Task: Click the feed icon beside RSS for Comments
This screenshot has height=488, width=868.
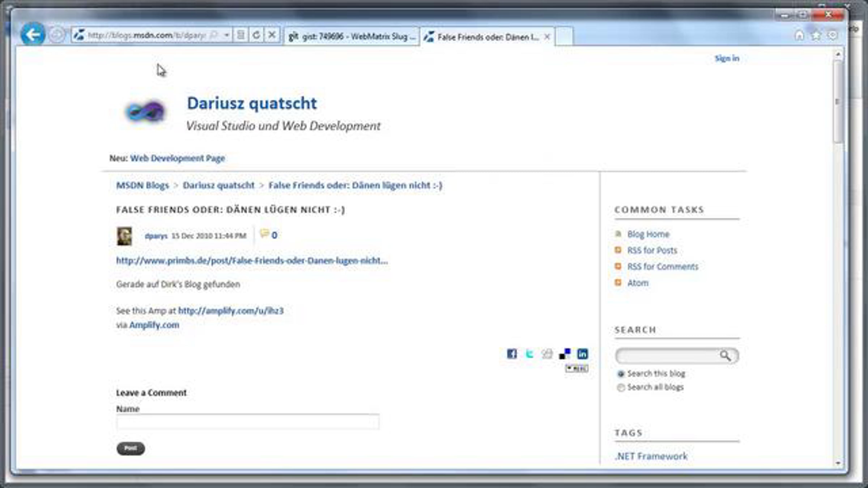Action: coord(618,266)
